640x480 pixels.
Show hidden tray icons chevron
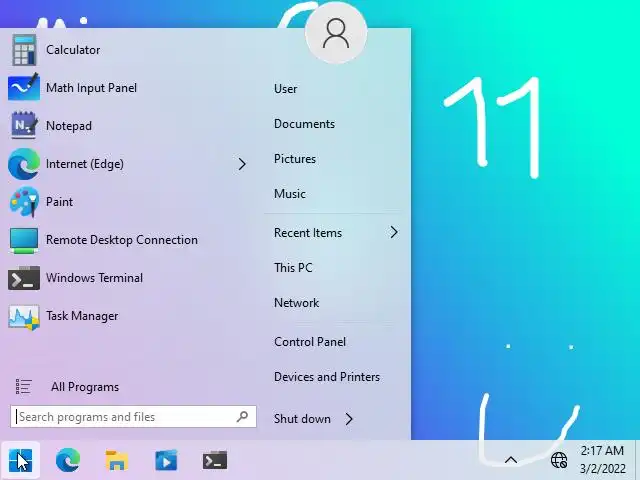511,460
